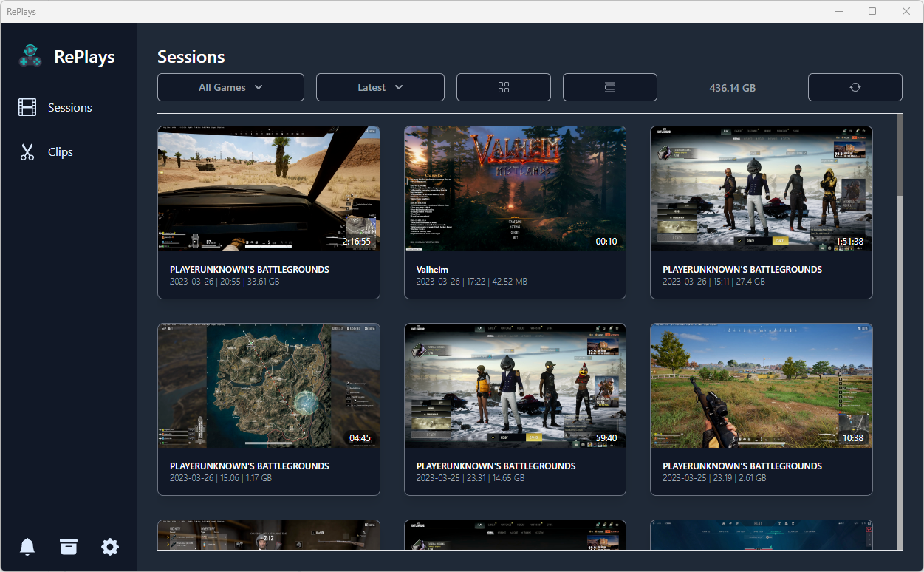
Task: Click the RePlays logo icon
Action: point(30,56)
